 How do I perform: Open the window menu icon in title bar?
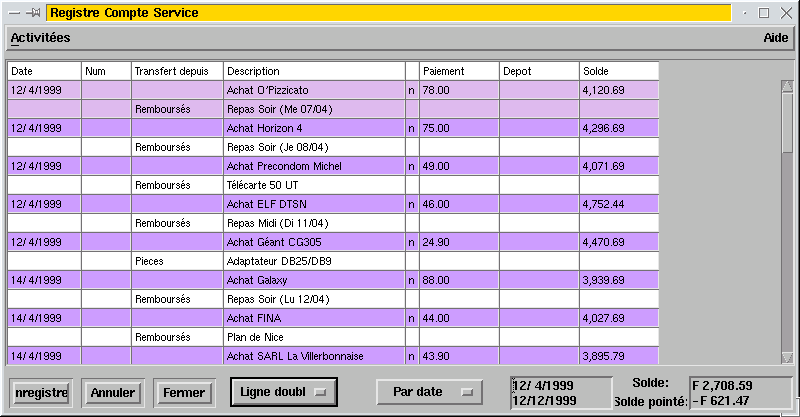click(15, 13)
